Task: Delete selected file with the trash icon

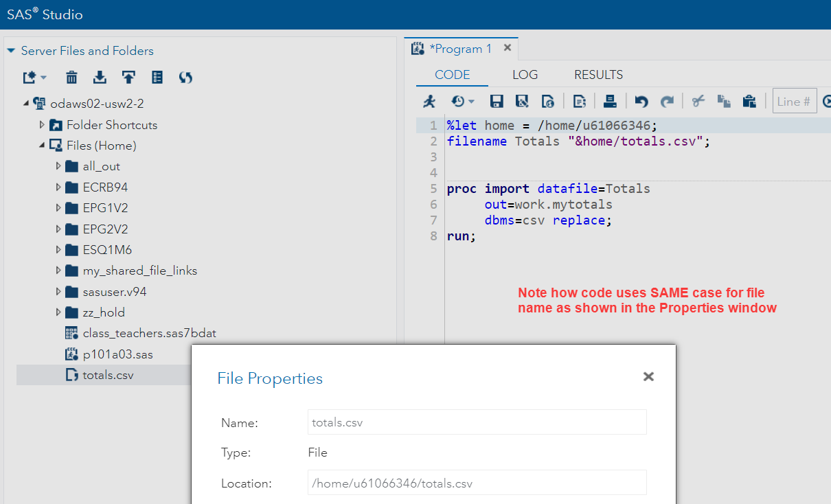Action: (x=71, y=78)
